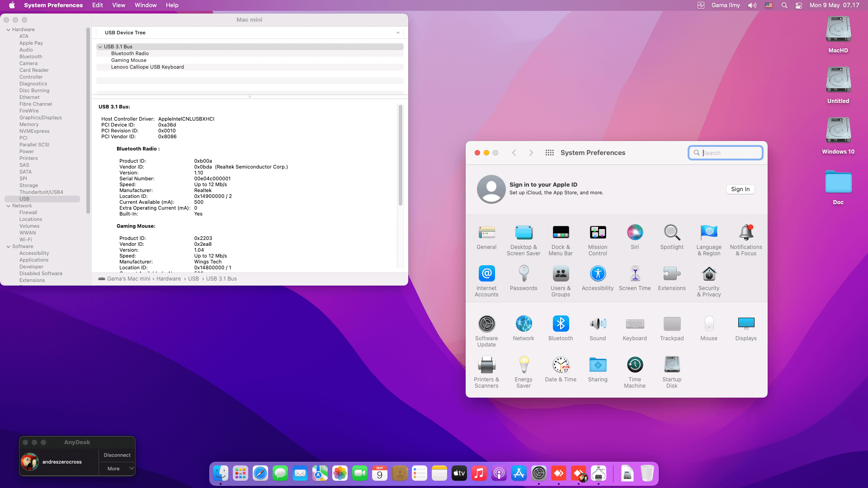Toggle sort chevron on USB Device Tree header
The image size is (868, 488).
398,33
